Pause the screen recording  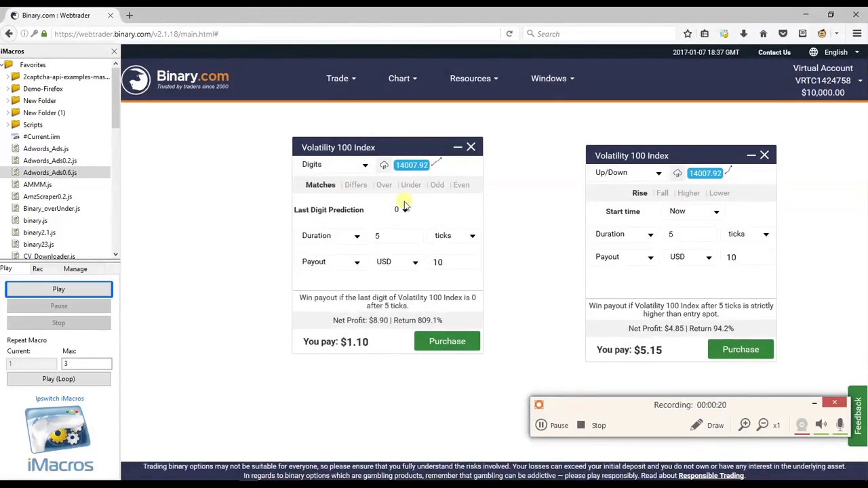coord(552,425)
